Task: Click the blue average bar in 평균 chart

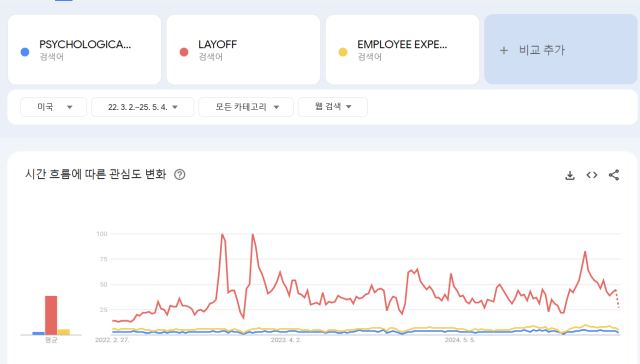Action: pos(38,333)
